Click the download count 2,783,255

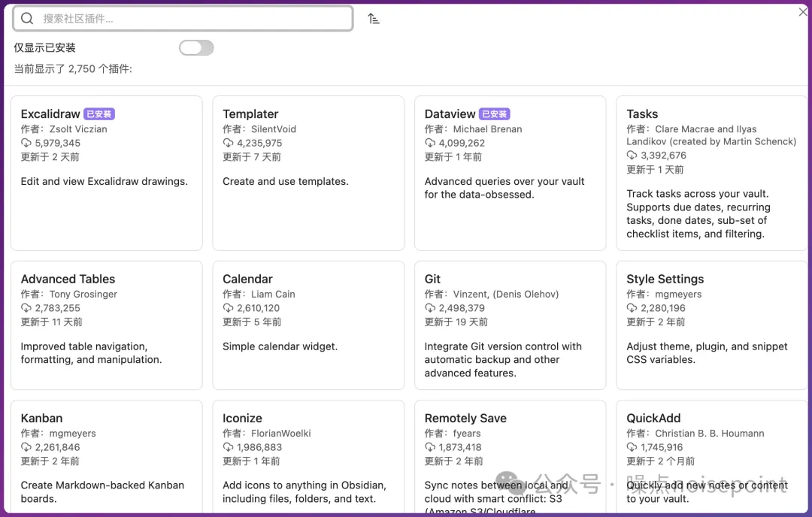57,308
